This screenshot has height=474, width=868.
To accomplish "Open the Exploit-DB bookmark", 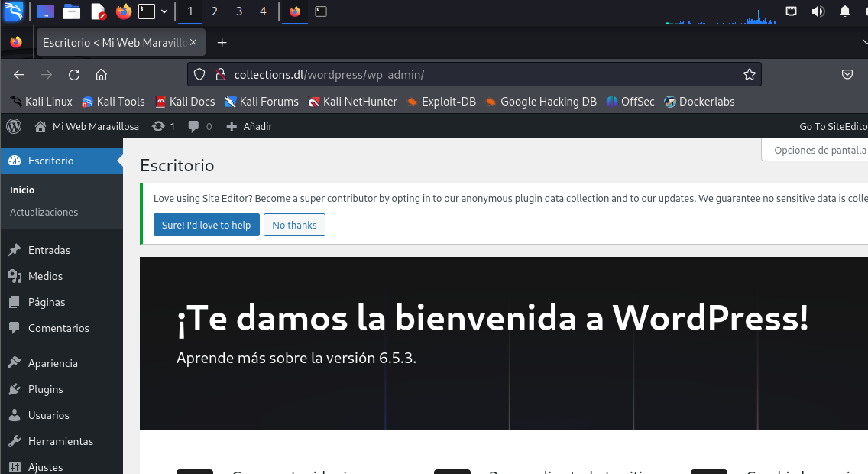I will click(x=441, y=102).
